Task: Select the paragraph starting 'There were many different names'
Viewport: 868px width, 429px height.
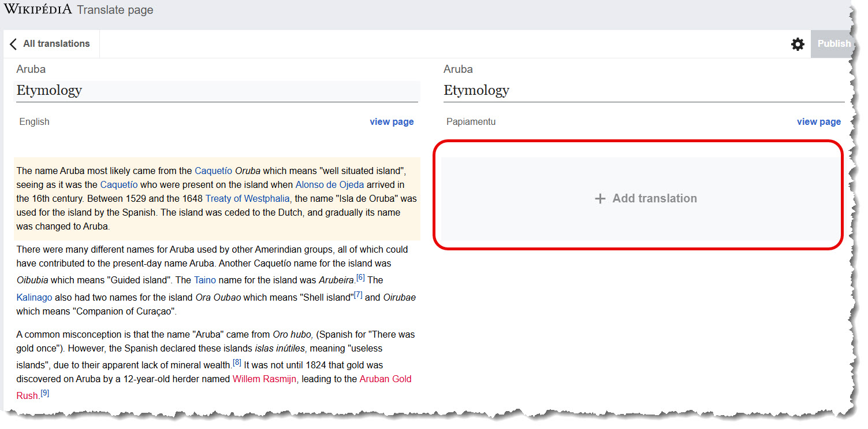Action: 217,280
